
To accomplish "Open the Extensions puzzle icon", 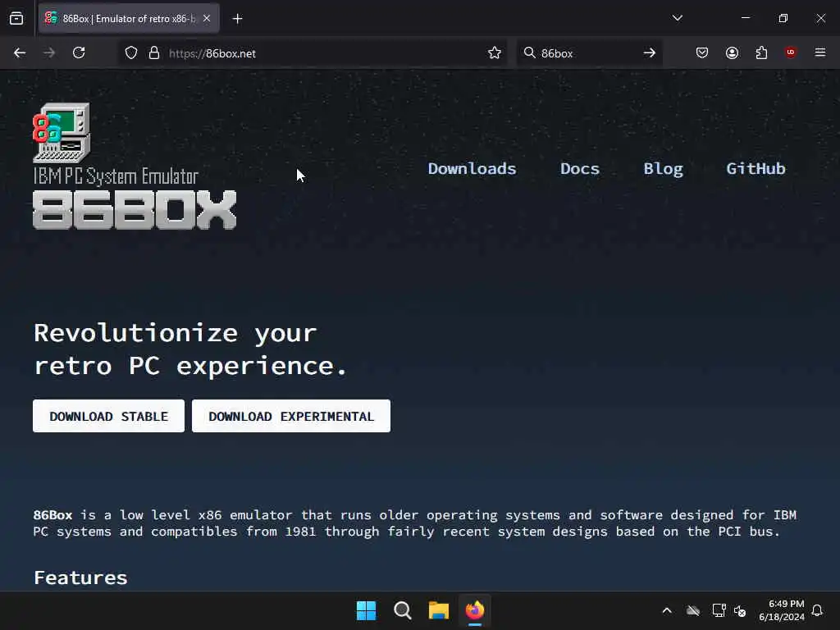I will 761,52.
